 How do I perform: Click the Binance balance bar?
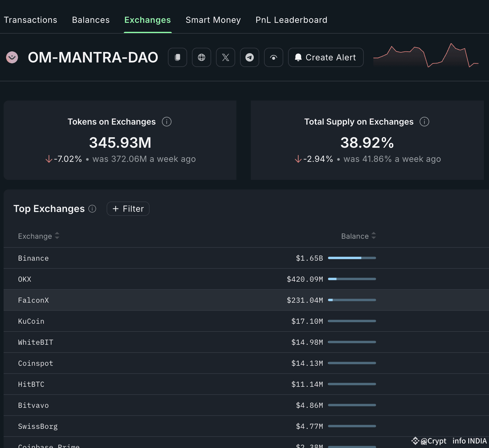[x=352, y=258]
